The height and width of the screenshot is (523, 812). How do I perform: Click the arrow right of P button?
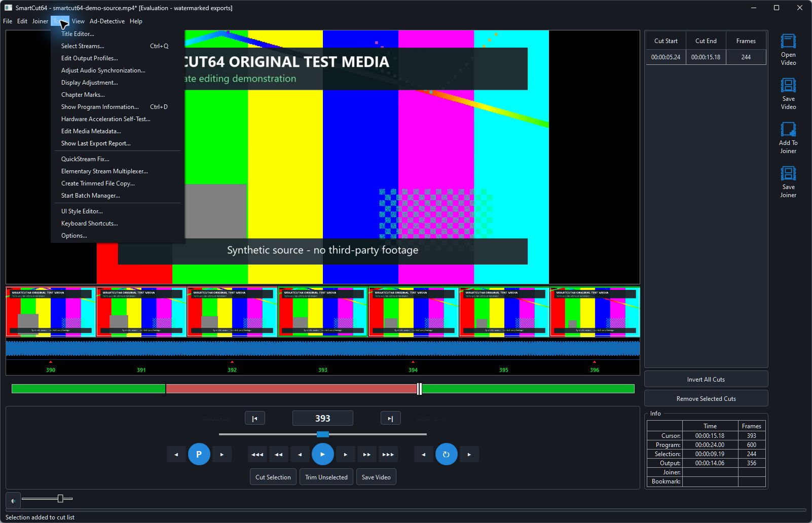pyautogui.click(x=222, y=454)
